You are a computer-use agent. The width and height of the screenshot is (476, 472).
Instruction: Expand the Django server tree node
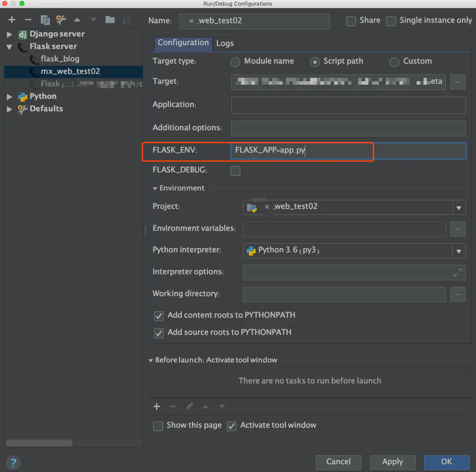(9, 34)
